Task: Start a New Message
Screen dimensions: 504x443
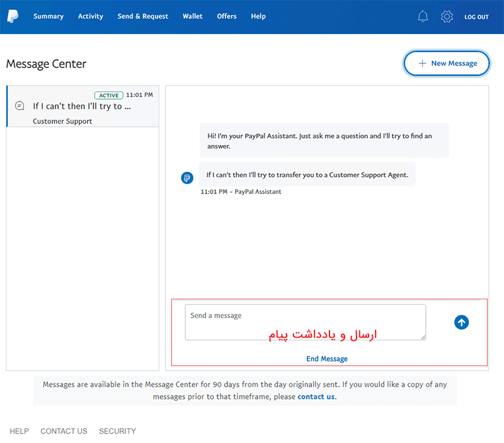Action: pos(447,64)
